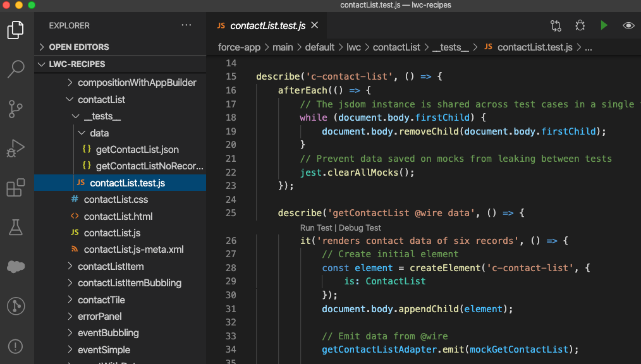The width and height of the screenshot is (641, 364).
Task: Expand the compositionWithAppBuilder folder
Action: point(137,83)
